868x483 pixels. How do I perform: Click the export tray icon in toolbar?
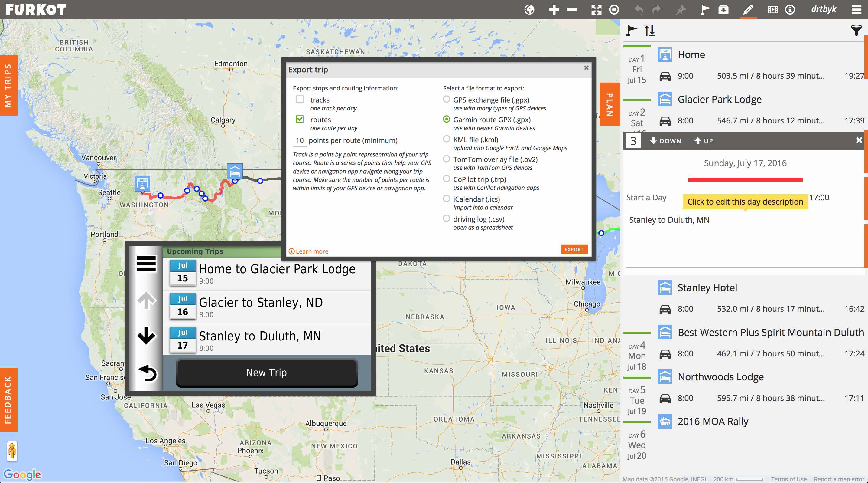(723, 10)
